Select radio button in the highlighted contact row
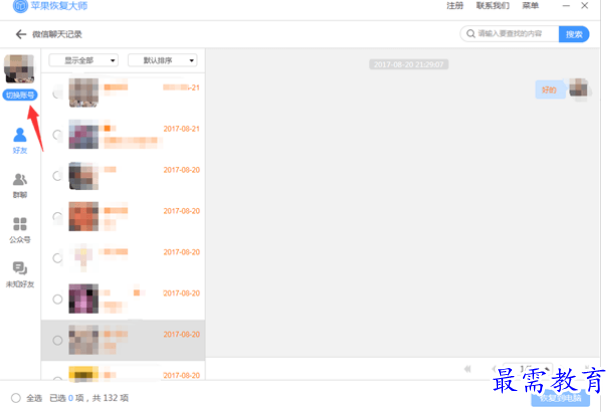Screen dimensions: 614x412 pyautogui.click(x=58, y=340)
